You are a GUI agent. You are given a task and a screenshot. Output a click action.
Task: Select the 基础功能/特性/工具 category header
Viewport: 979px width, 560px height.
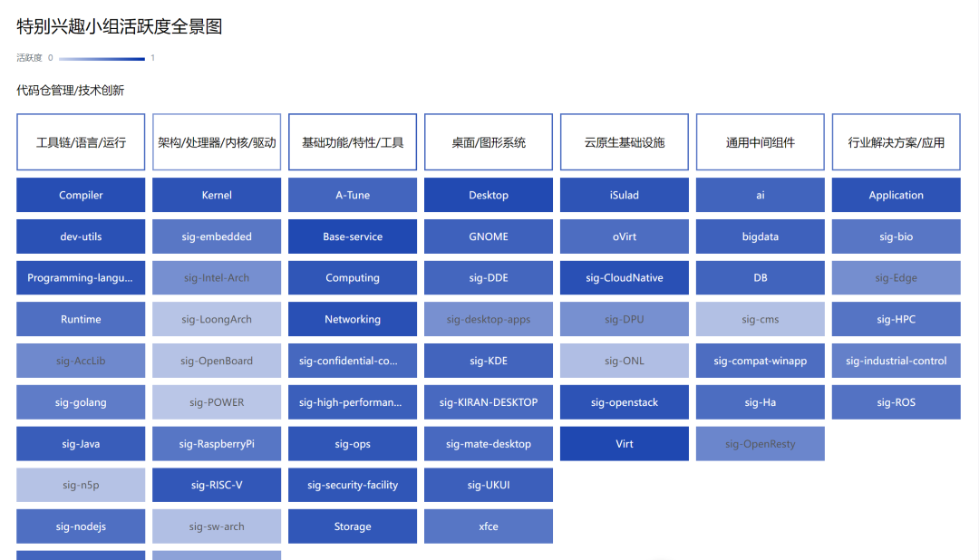click(353, 141)
